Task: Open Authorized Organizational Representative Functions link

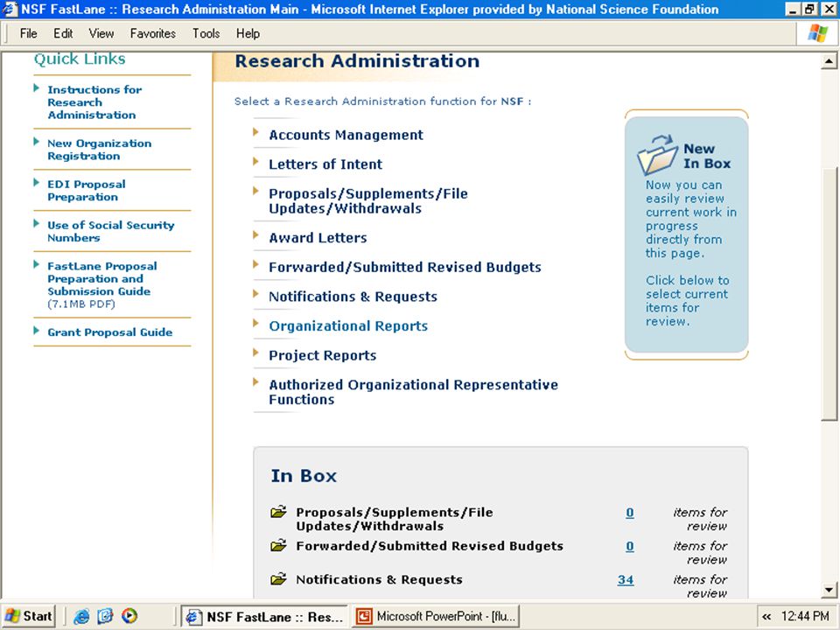Action: (414, 392)
